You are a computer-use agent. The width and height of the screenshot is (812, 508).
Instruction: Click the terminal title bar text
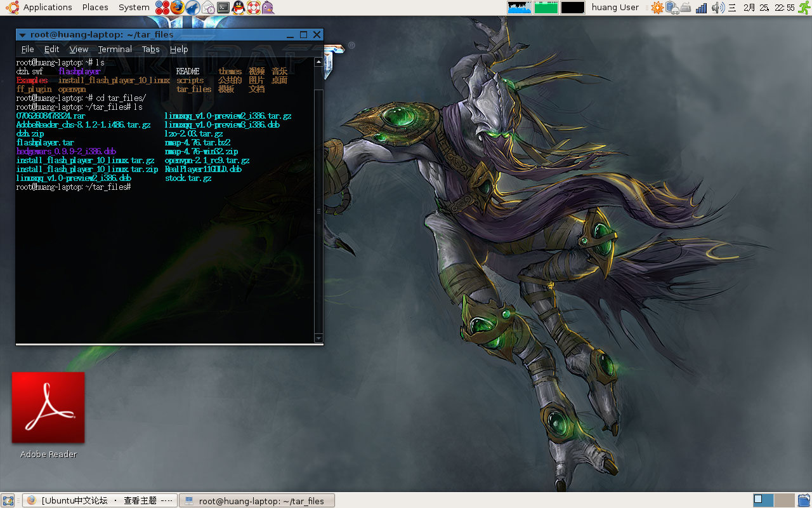point(101,35)
